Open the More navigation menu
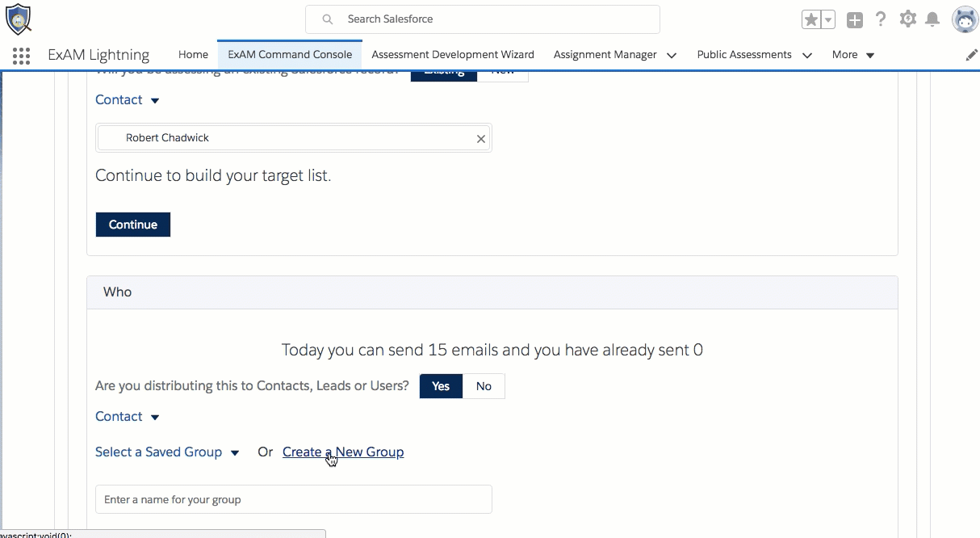Screen dimensions: 980x538 click(853, 55)
